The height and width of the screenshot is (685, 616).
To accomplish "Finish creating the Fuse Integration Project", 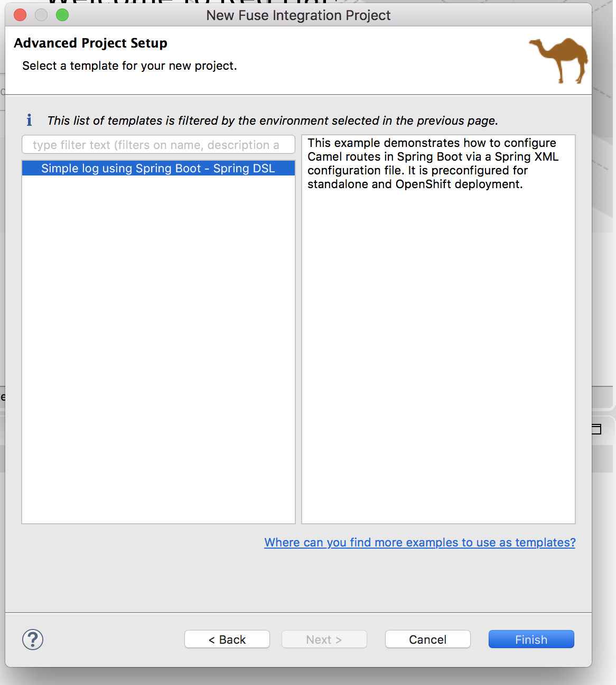I will click(x=531, y=640).
